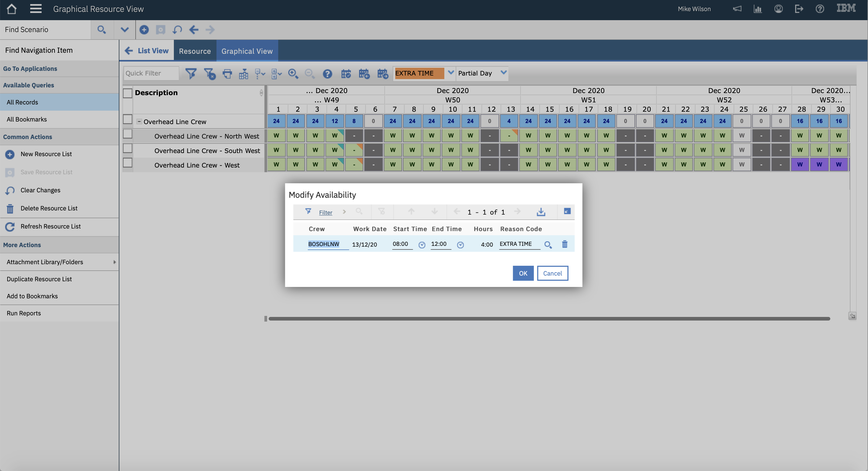Open Start Time clock picker
This screenshot has height=471, width=868.
pyautogui.click(x=422, y=245)
